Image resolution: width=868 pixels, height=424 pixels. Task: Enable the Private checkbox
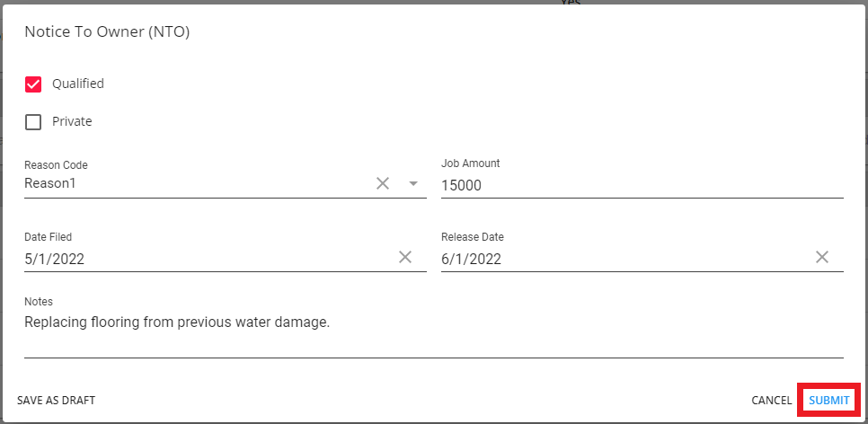click(x=33, y=122)
